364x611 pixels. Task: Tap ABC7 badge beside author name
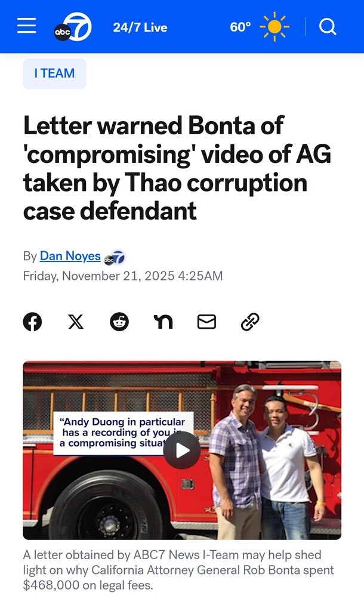click(x=115, y=257)
